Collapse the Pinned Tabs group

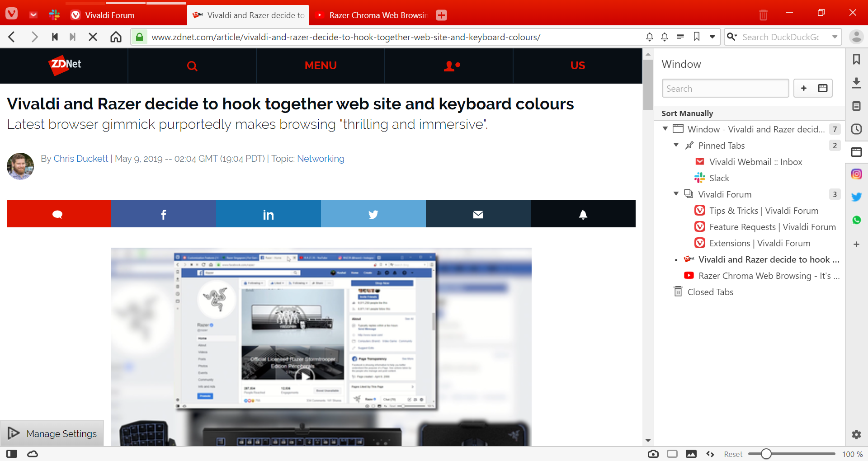tap(676, 145)
